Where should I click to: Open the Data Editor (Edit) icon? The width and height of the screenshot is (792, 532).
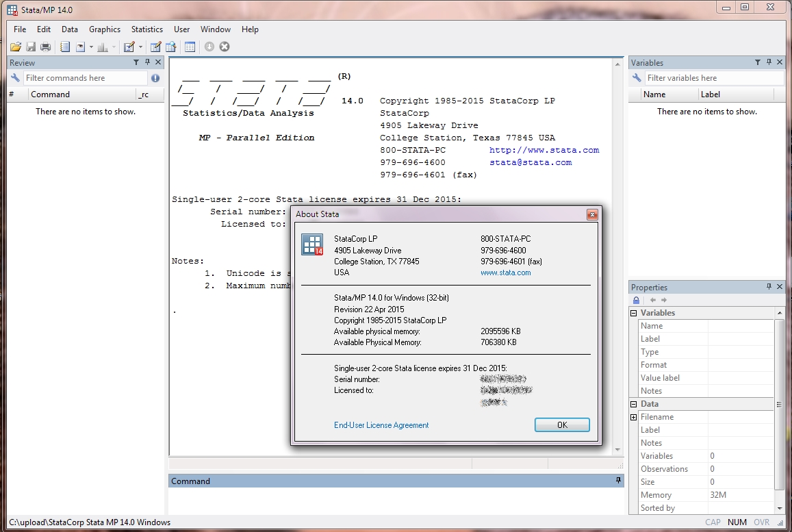tap(155, 47)
